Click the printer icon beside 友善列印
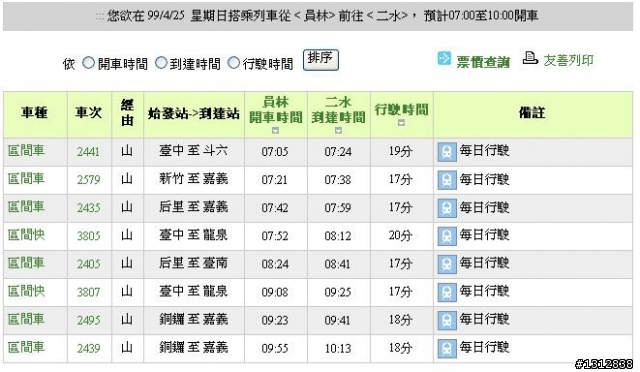640x372 pixels. coord(530,58)
